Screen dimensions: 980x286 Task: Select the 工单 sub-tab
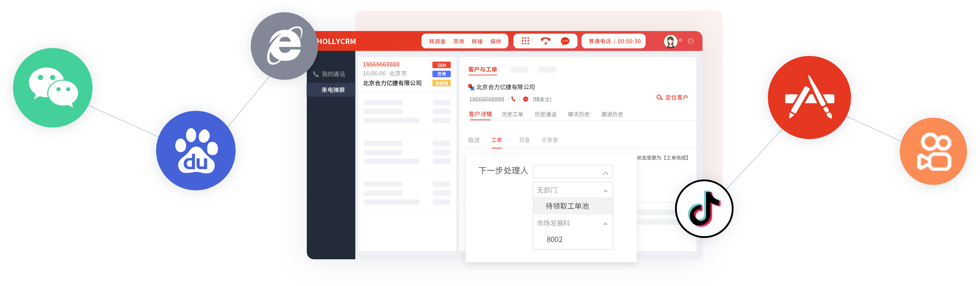[497, 140]
